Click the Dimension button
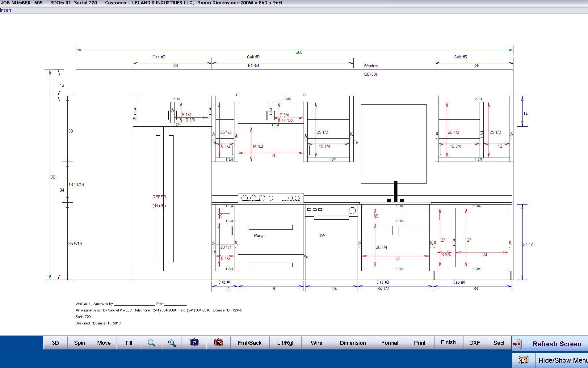Image resolution: width=588 pixels, height=368 pixels. [x=353, y=343]
